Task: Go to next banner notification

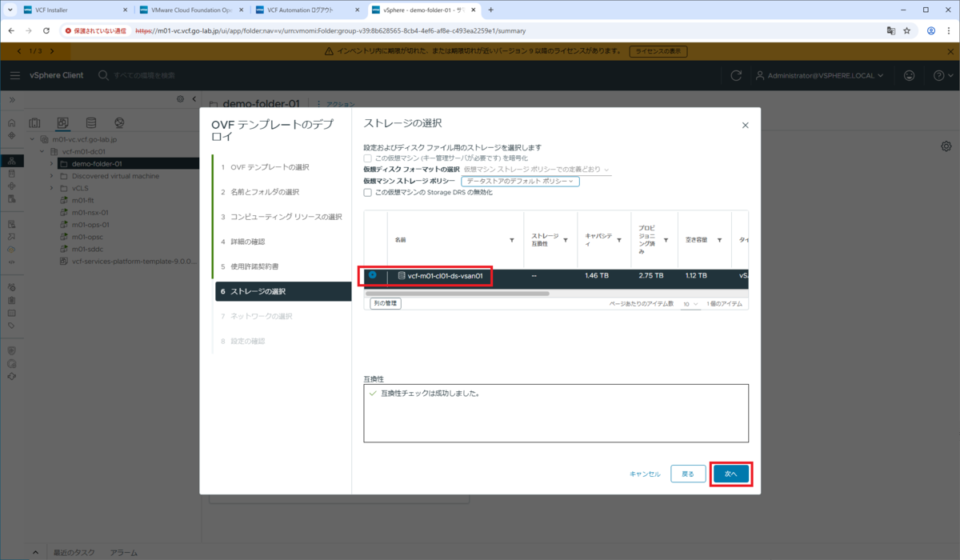Action: [53, 50]
